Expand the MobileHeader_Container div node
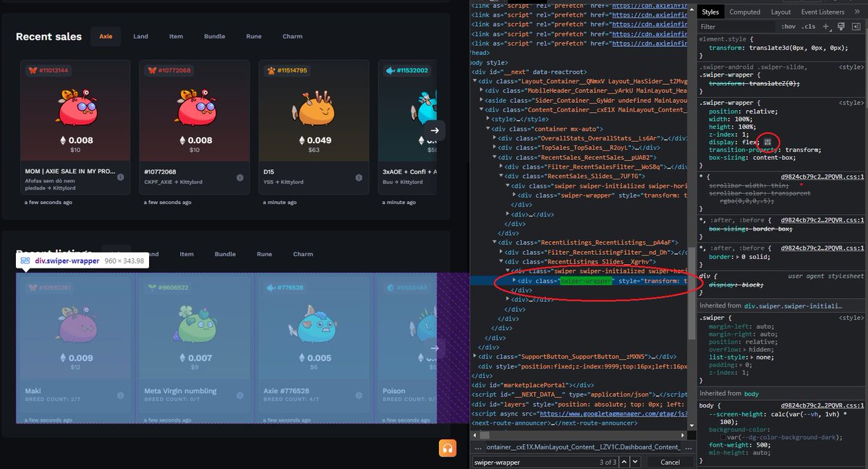 (x=482, y=90)
